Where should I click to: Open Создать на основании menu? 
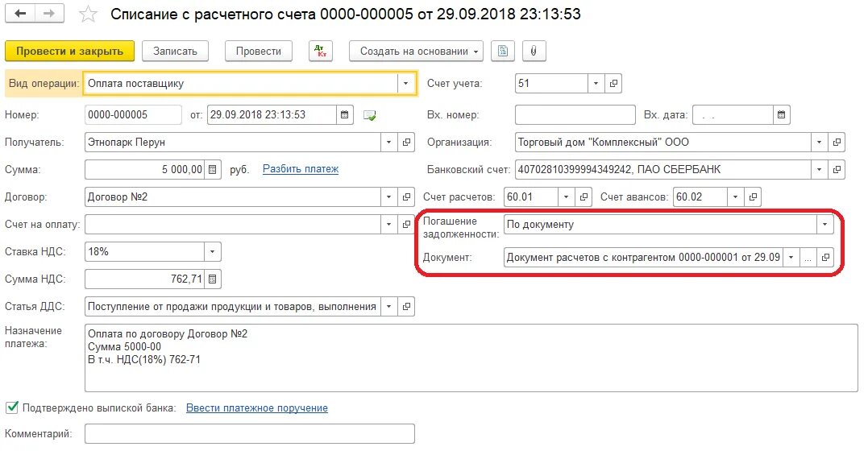pyautogui.click(x=416, y=52)
